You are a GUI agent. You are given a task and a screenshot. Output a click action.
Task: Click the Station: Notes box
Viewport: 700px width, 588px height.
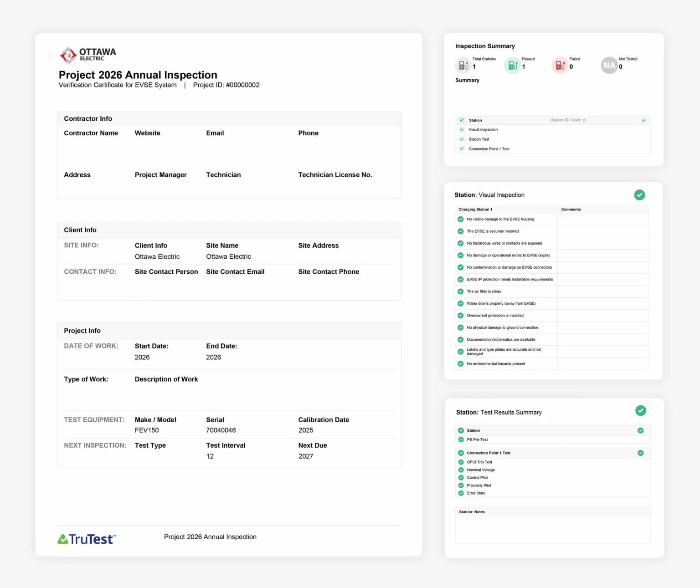coord(553,525)
